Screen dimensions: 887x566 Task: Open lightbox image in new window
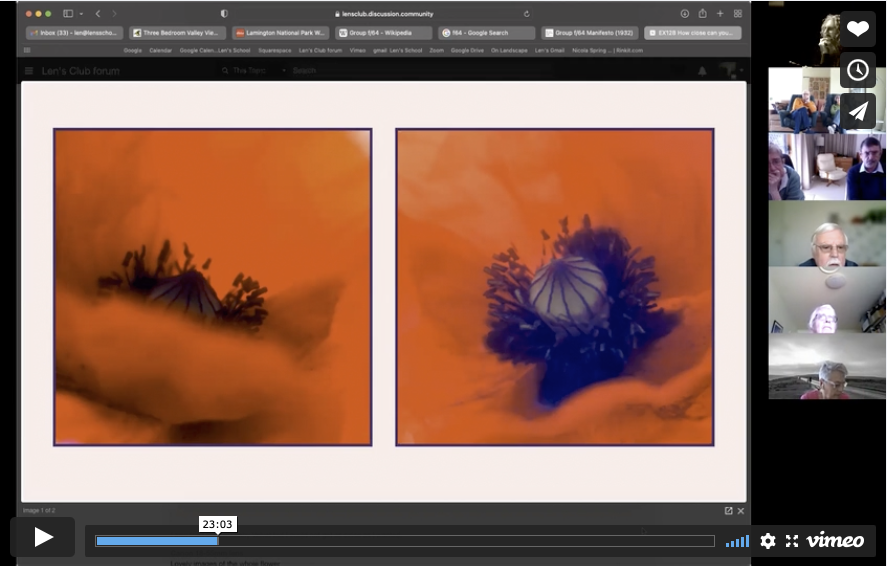(x=729, y=511)
